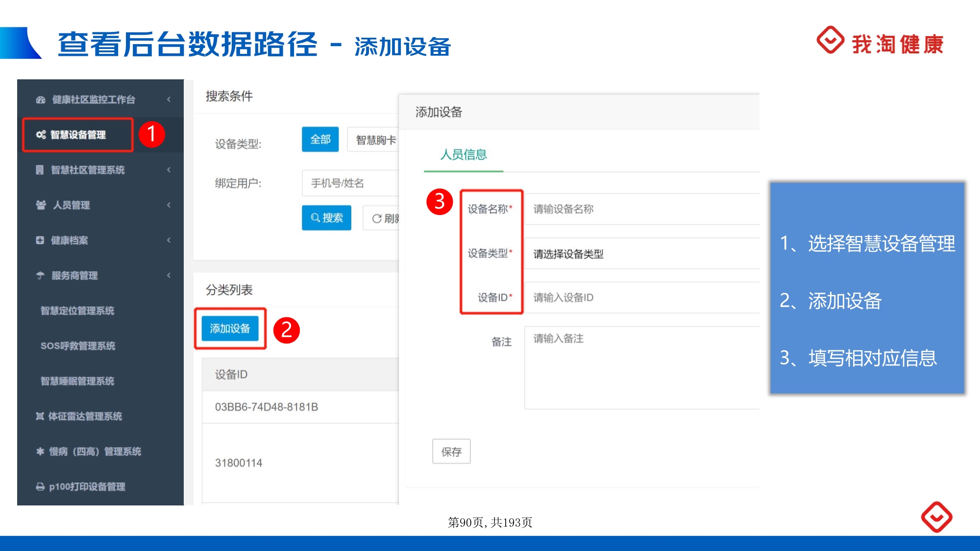
Task: Click the building icon beside 智慧社区管理系统
Action: coord(40,170)
